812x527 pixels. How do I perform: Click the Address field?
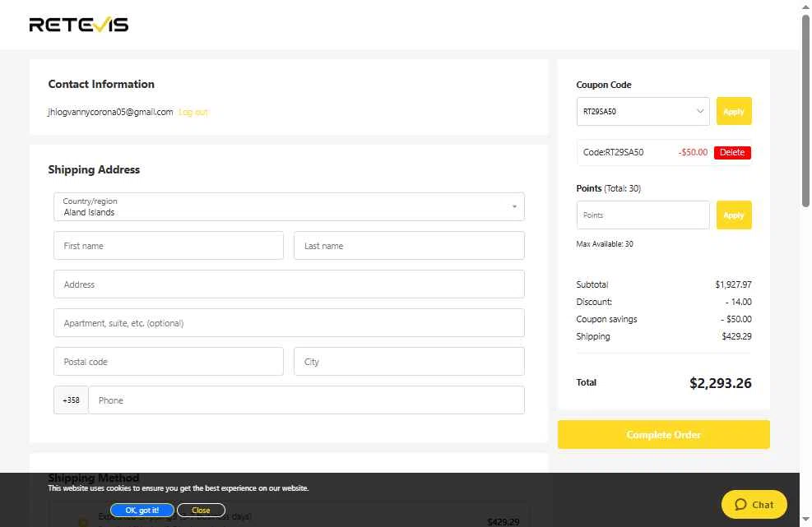(x=289, y=284)
